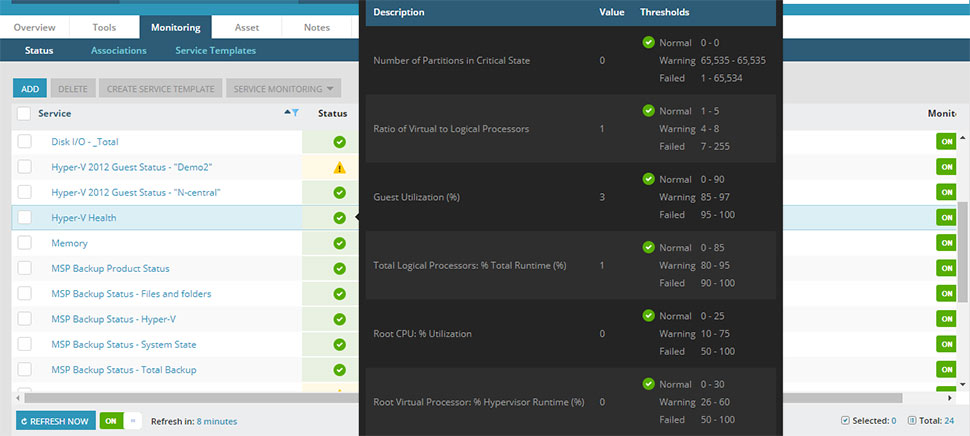Toggle monitoring ON switch for Memory row

(x=946, y=243)
